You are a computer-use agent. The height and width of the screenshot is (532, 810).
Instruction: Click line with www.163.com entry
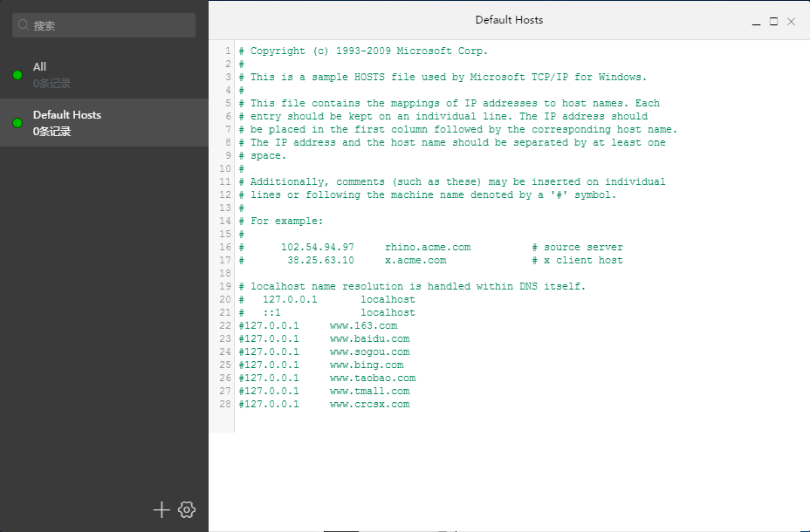[x=319, y=325]
